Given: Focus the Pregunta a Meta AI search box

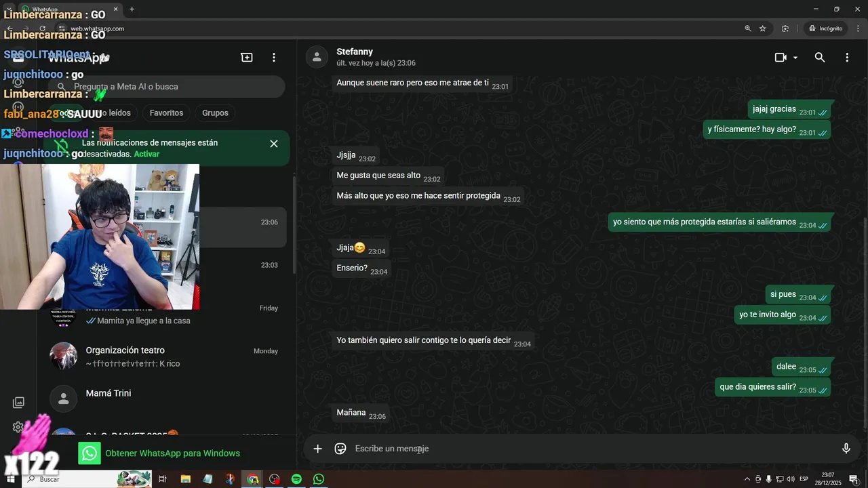Looking at the screenshot, I should click(x=166, y=87).
